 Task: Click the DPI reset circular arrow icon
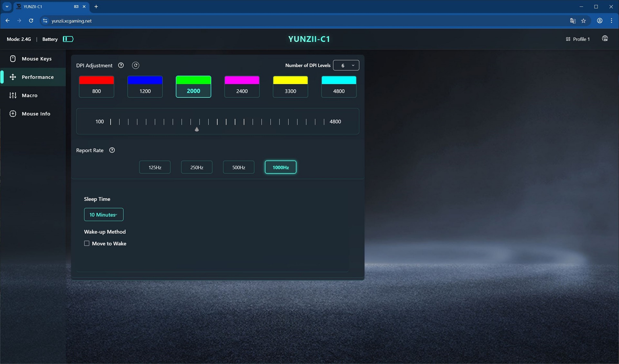(x=136, y=65)
